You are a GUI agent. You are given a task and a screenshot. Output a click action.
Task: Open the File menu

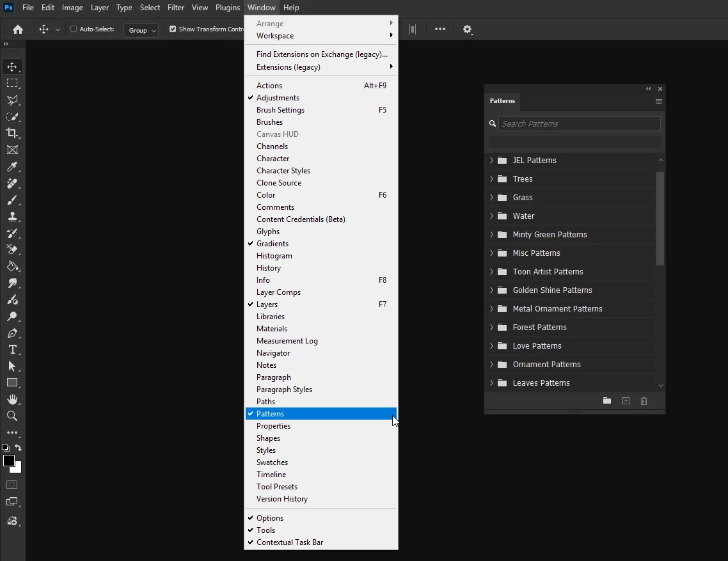click(28, 8)
